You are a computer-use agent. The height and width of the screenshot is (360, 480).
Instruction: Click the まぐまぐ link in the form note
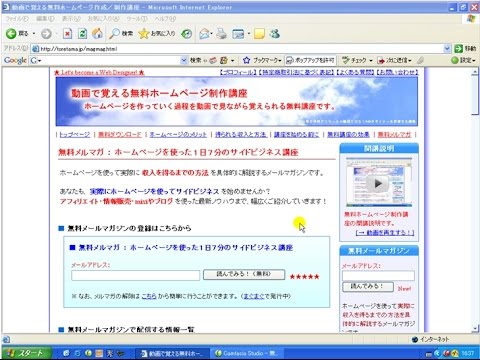(x=254, y=296)
